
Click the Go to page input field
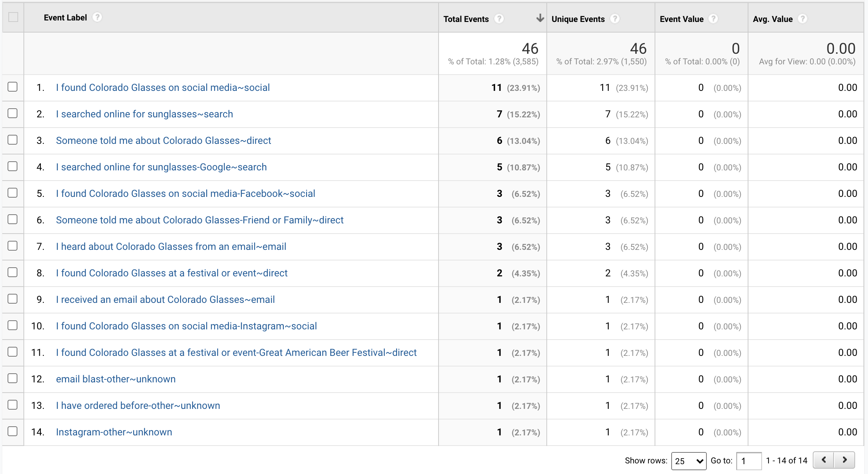coord(748,461)
